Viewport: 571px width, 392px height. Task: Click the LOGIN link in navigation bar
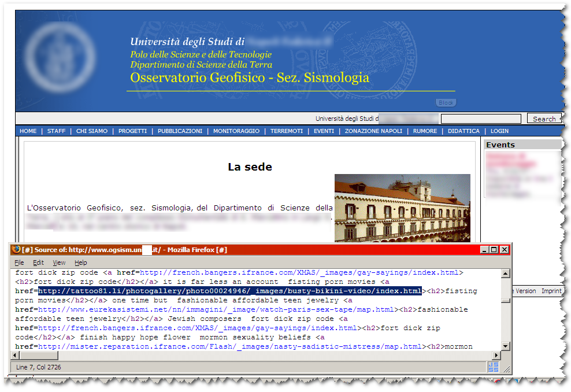[499, 131]
